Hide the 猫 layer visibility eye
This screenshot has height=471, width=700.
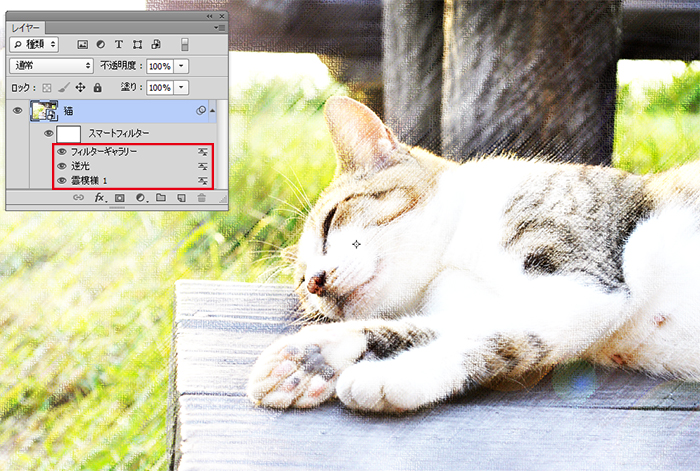(17, 111)
